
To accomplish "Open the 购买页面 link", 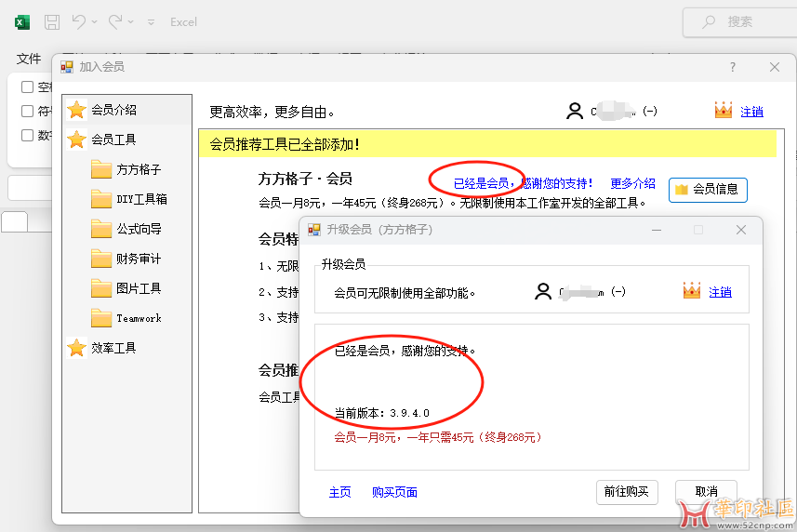I will [x=394, y=492].
